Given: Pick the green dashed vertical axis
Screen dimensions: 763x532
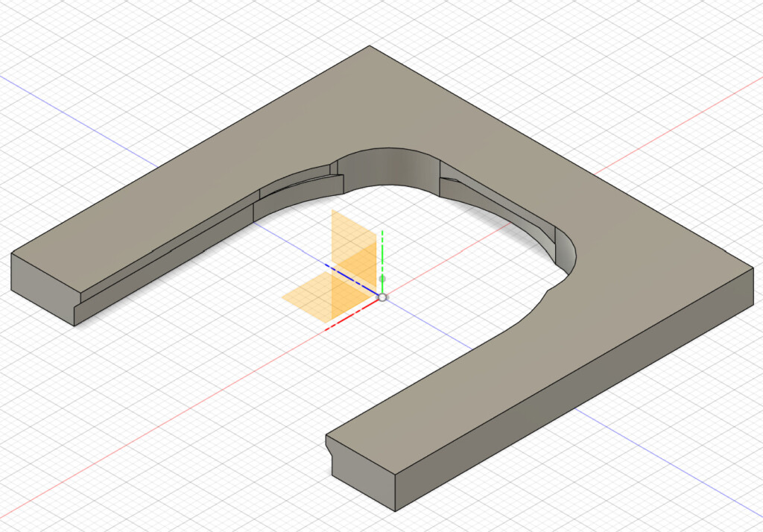Looking at the screenshot, I should 382,262.
